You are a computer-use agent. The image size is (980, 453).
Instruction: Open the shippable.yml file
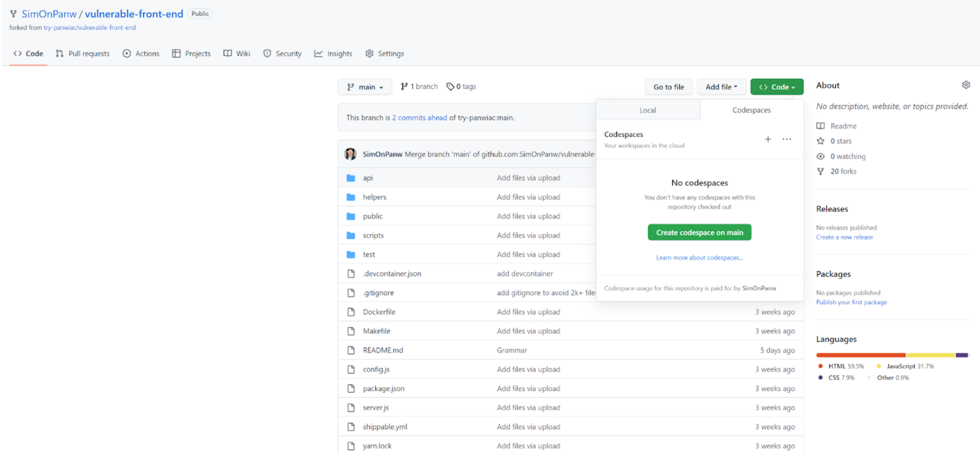385,427
